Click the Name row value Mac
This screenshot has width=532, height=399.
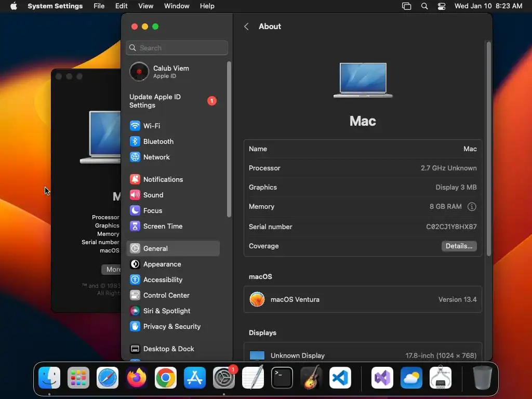[470, 149]
